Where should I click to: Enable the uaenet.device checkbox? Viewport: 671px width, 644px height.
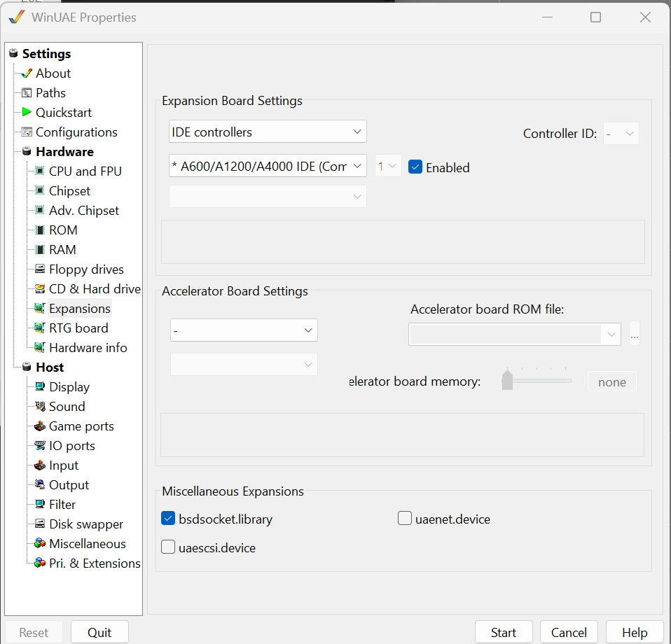pos(404,519)
